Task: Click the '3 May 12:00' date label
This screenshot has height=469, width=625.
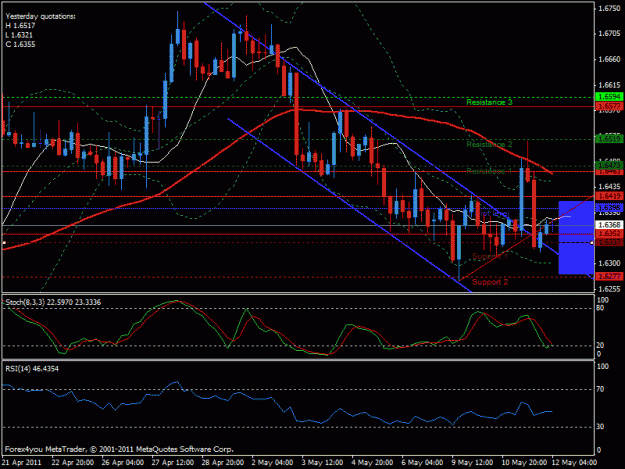Action: tap(322, 463)
